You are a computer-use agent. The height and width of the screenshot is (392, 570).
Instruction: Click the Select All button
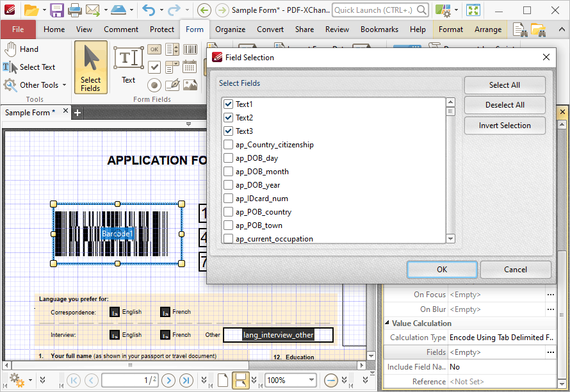[x=505, y=85]
